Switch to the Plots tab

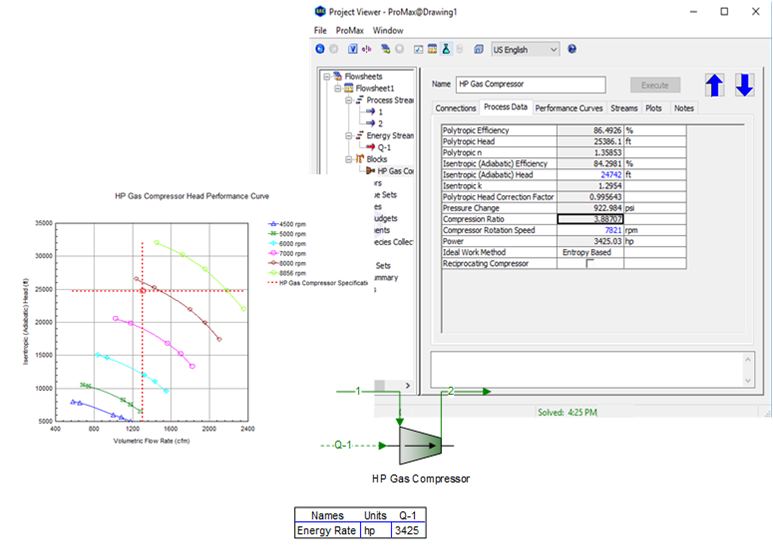[654, 108]
